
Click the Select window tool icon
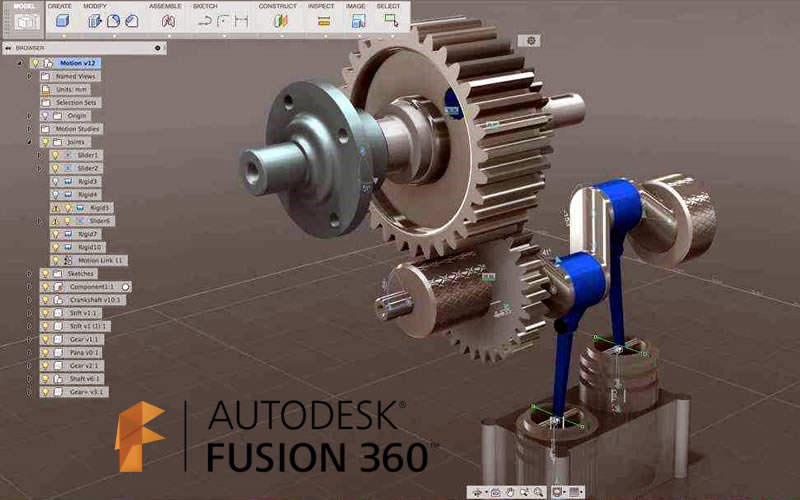(391, 21)
